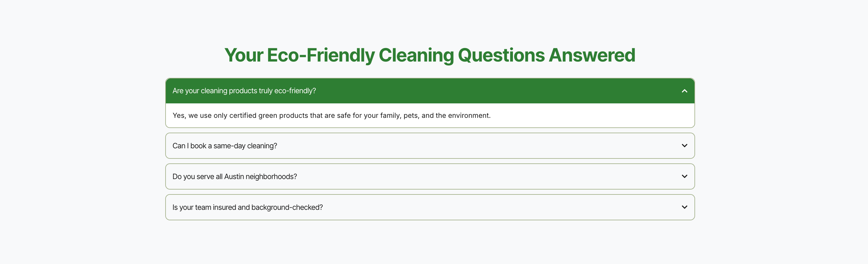Show answer for 'Is your team insured and background-checked?'
Viewport: 868px width, 264px height.
coord(247,207)
